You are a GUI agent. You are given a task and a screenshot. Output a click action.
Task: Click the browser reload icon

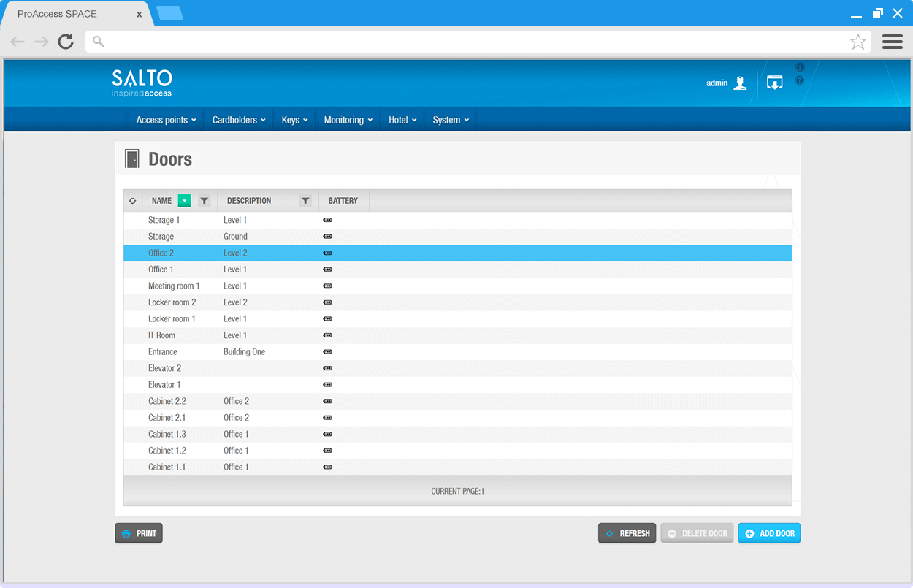click(x=66, y=42)
